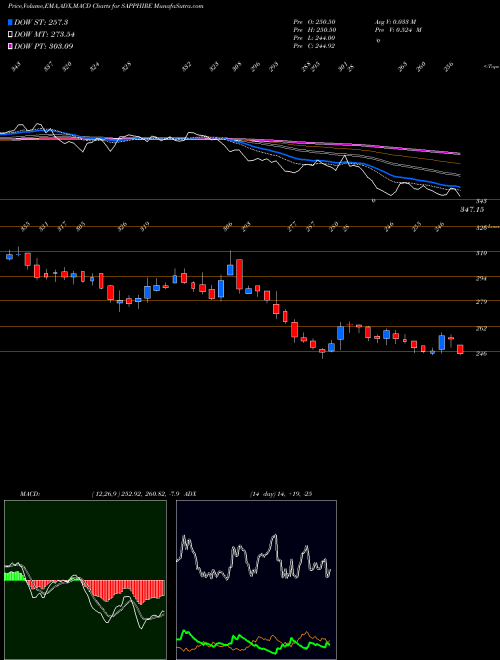500x660 pixels.
Task: Select the DOW PT: 303.09 label
Action: coord(44,46)
